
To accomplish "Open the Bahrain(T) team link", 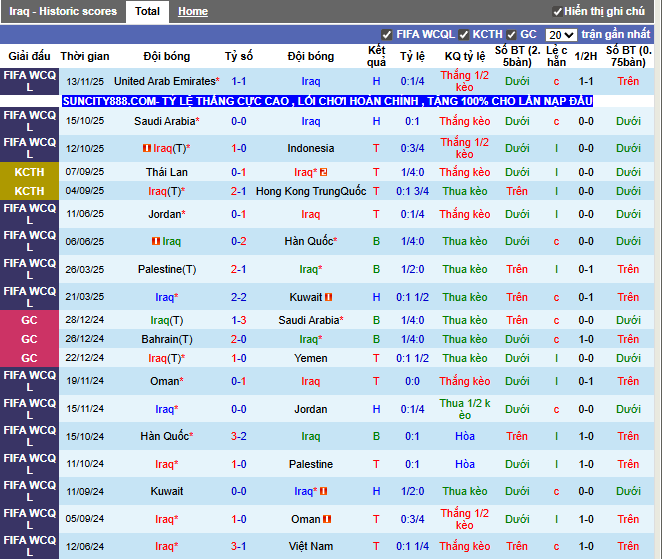I will tap(167, 339).
